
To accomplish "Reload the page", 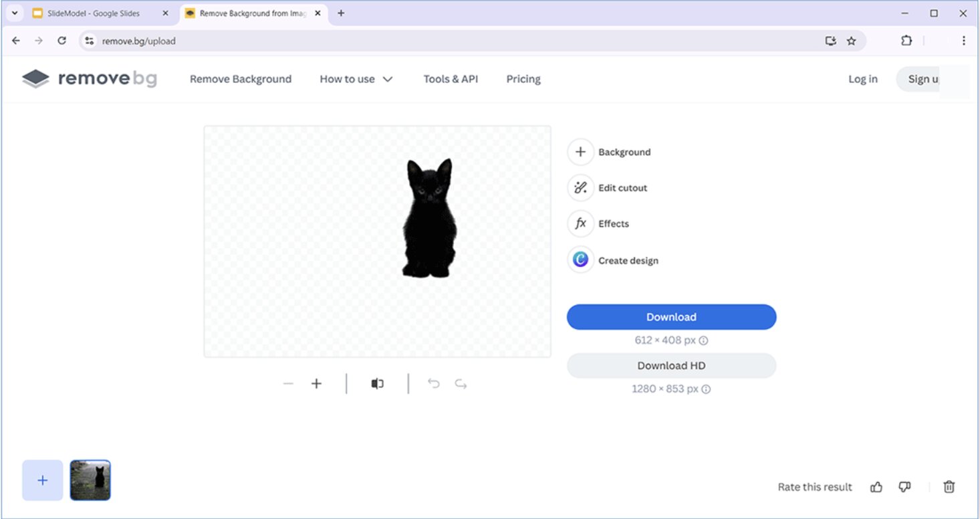I will tap(62, 41).
